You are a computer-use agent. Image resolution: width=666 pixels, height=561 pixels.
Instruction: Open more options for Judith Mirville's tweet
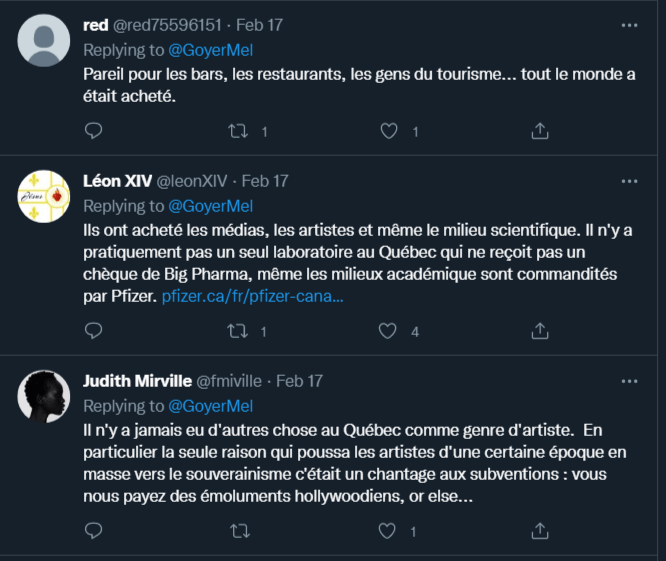[629, 381]
